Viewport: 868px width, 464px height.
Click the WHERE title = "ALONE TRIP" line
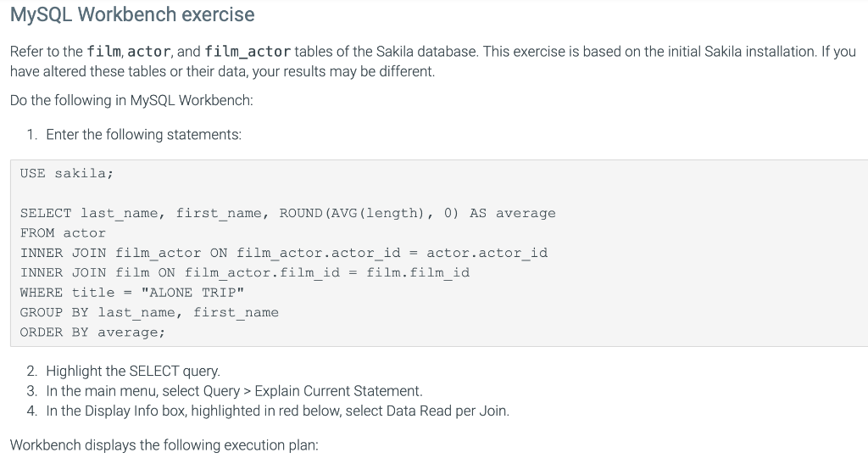[132, 293]
